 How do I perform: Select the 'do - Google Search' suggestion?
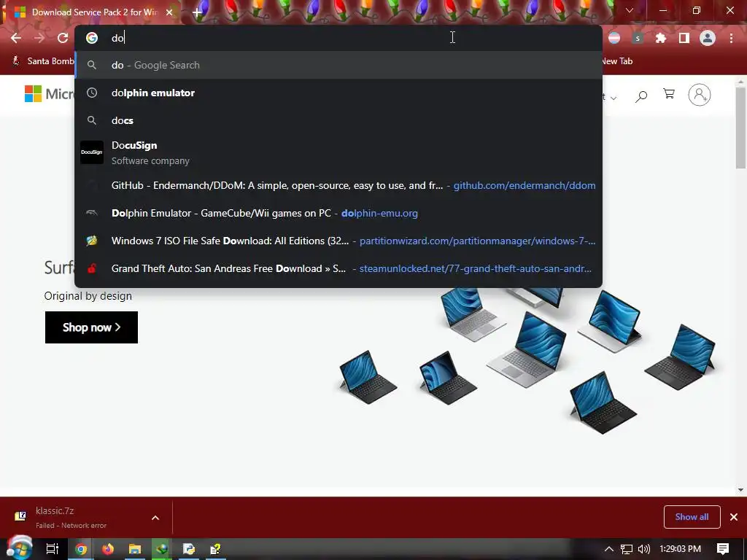[x=338, y=65]
